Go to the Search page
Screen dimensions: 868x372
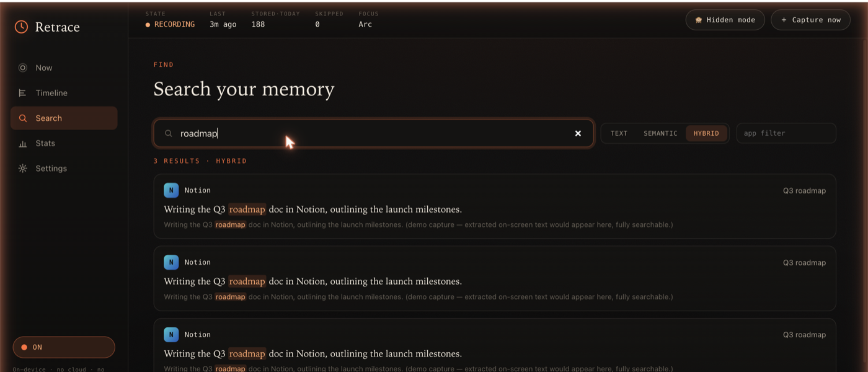(x=64, y=118)
